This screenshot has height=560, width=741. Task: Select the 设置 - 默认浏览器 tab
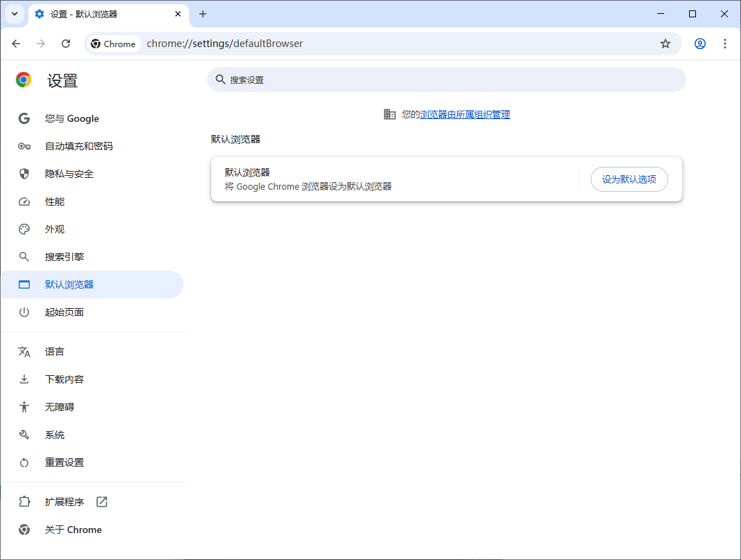coord(109,14)
